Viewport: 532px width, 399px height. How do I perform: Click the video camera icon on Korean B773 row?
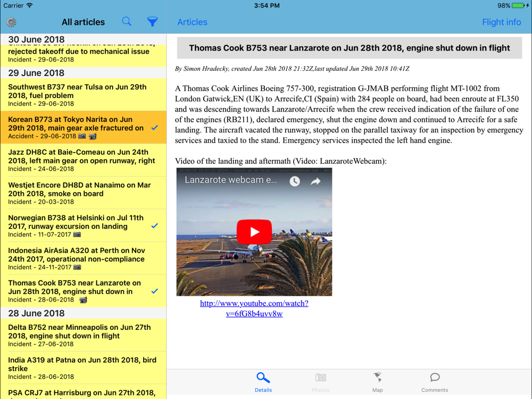coord(93,136)
